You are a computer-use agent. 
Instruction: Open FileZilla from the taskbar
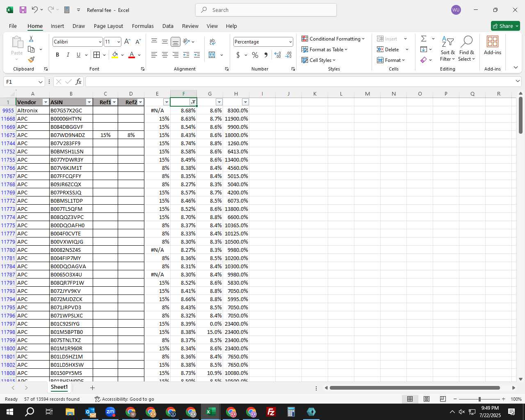tap(271, 412)
